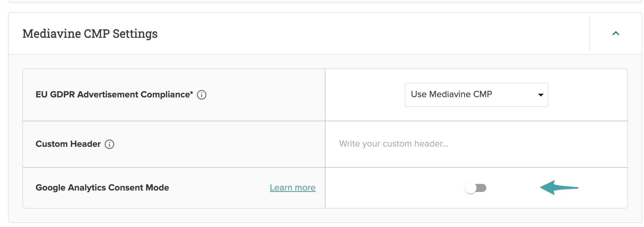Viewport: 644px width, 227px height.
Task: Click the Mediavine CMP Settings heading
Action: click(x=90, y=34)
